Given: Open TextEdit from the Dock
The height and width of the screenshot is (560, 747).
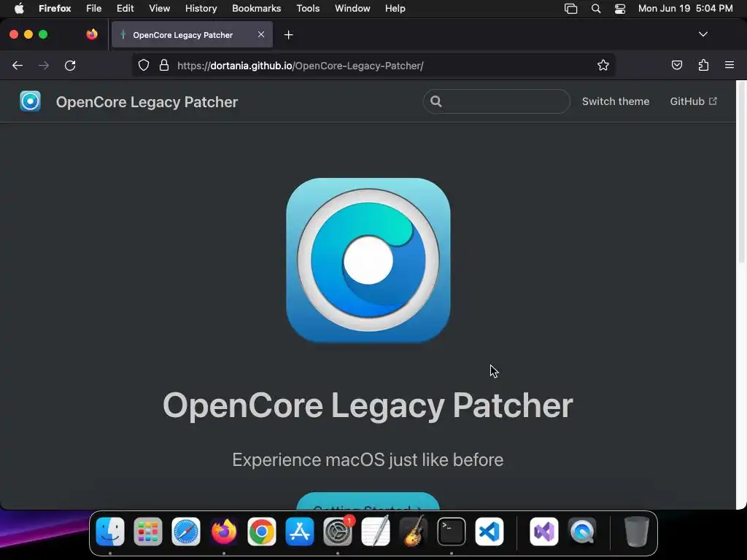Looking at the screenshot, I should [x=376, y=532].
